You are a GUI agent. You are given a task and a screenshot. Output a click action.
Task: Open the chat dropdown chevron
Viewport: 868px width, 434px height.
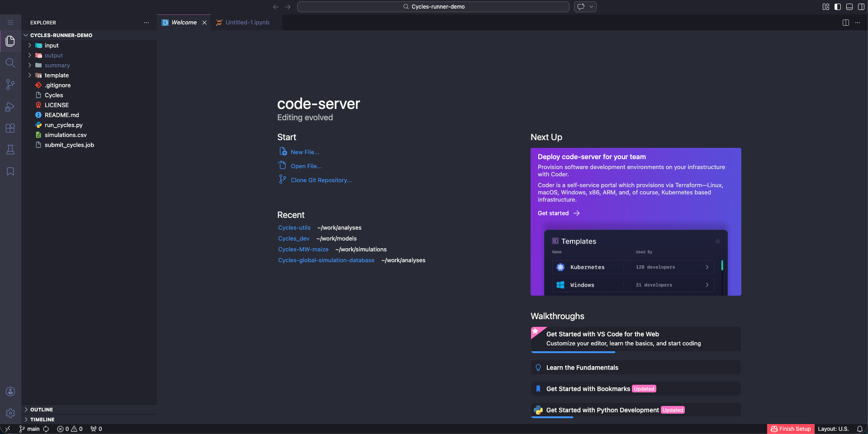tap(591, 7)
